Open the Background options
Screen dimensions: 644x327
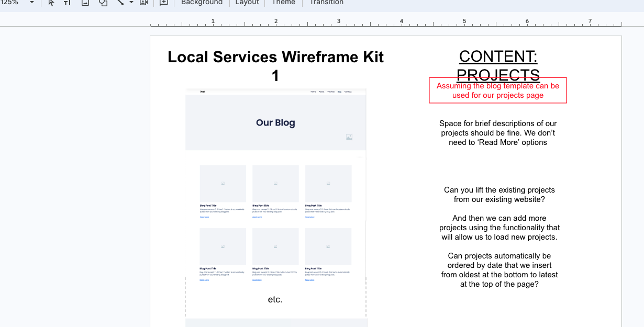tap(202, 3)
